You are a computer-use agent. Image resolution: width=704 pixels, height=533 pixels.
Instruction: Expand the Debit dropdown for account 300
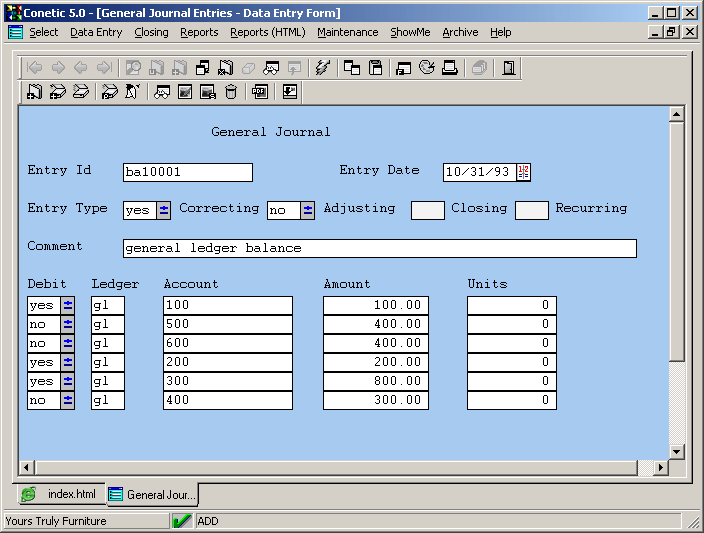coord(68,381)
